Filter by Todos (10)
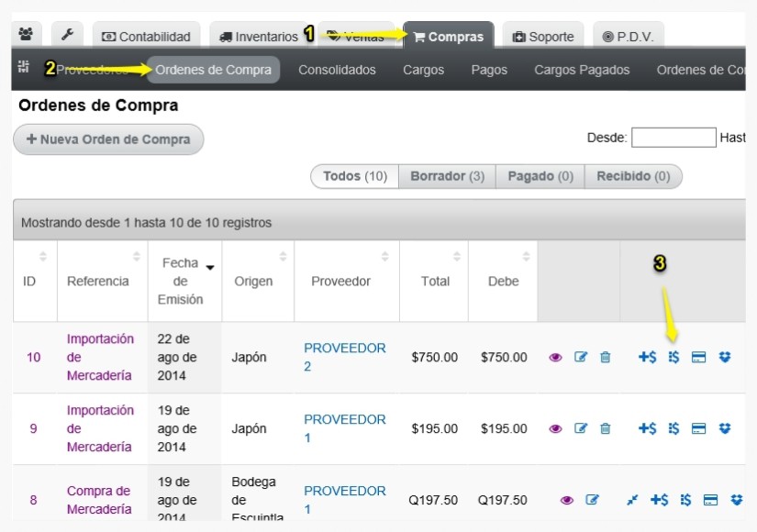The image size is (757, 532). [355, 176]
